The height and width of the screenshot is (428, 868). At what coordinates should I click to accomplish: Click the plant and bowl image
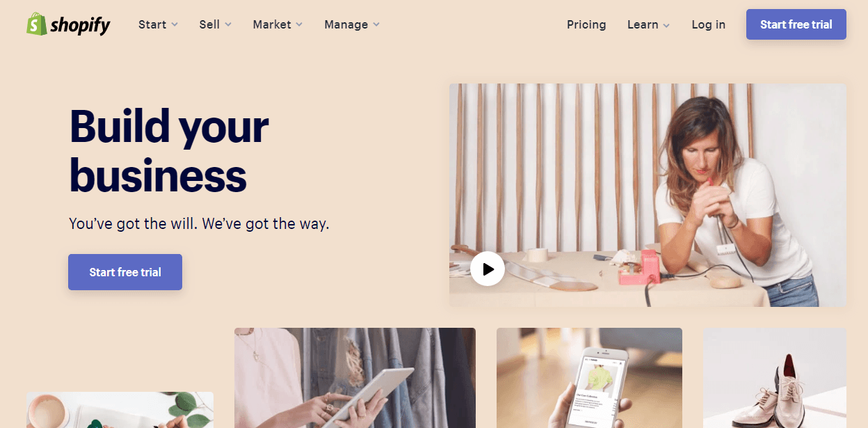[120, 410]
